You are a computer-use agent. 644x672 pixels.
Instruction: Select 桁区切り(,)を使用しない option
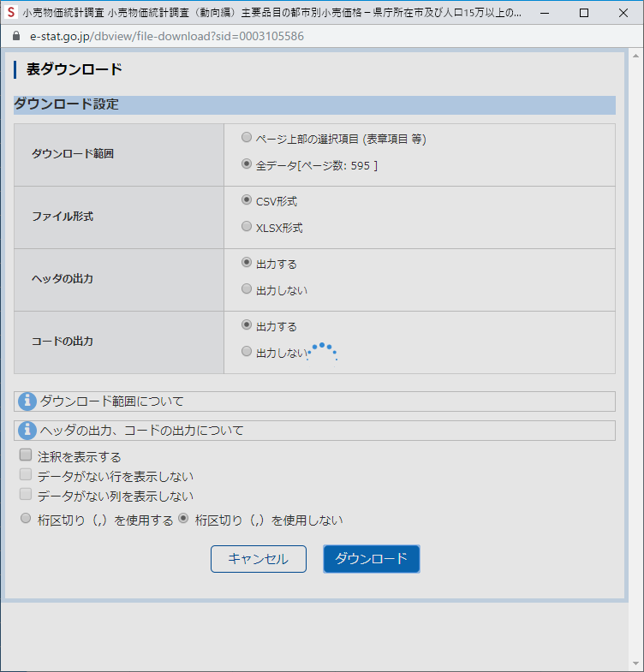[184, 519]
